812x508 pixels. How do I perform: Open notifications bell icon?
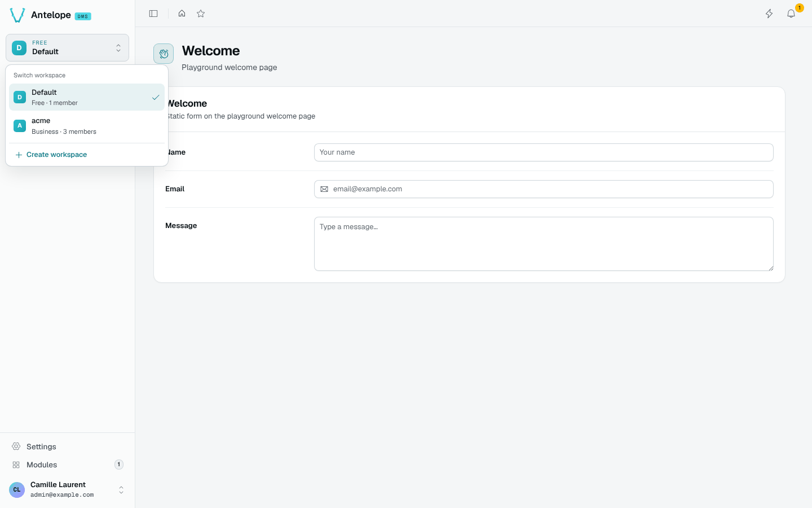[x=791, y=14]
